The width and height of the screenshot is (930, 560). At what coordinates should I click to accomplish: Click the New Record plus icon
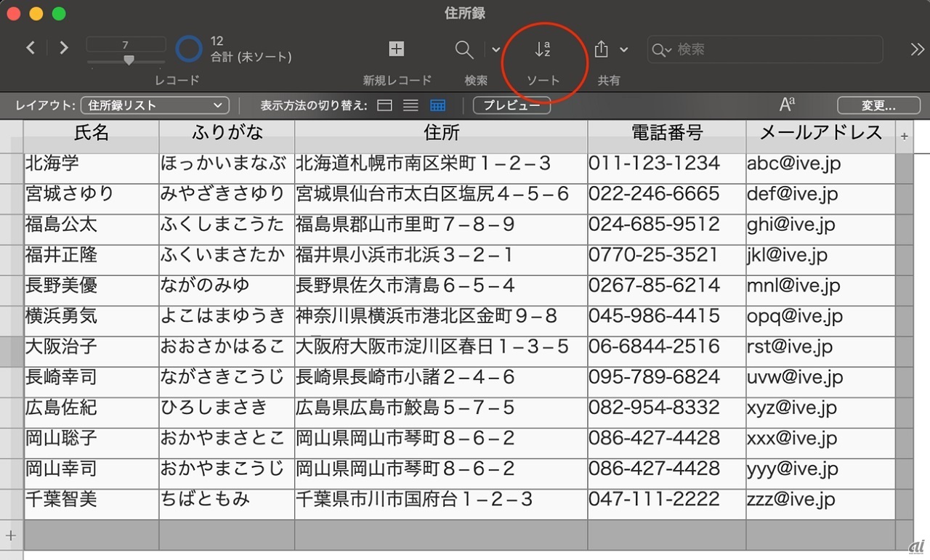(397, 49)
